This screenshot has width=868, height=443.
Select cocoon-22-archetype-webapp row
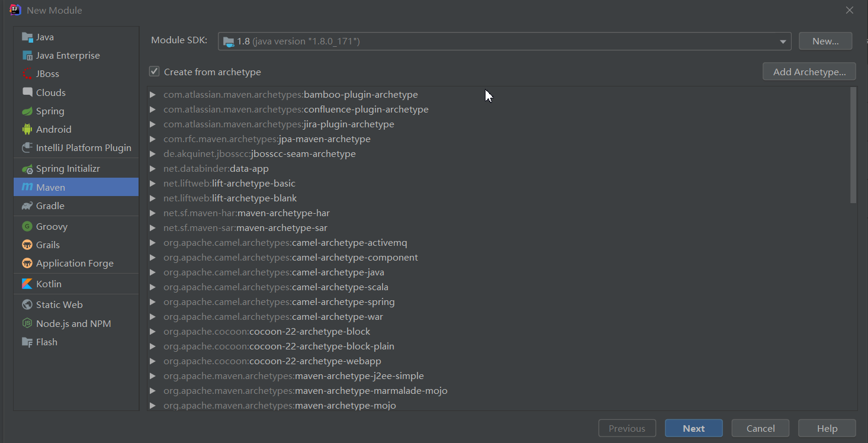(x=499, y=361)
